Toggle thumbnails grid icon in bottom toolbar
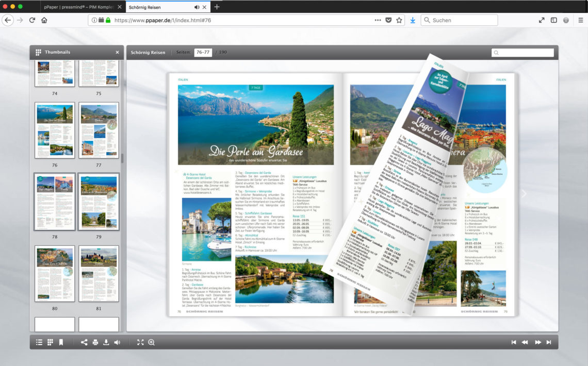 (x=50, y=342)
